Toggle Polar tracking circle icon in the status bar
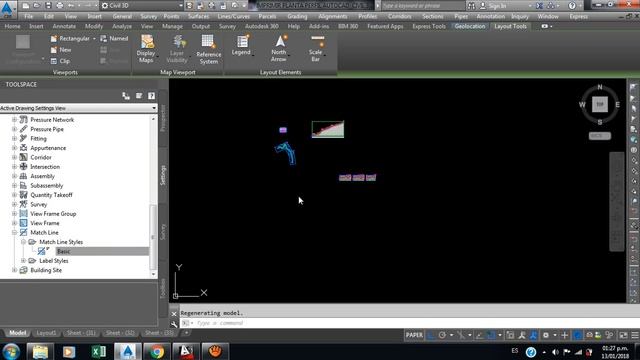 tap(442, 335)
